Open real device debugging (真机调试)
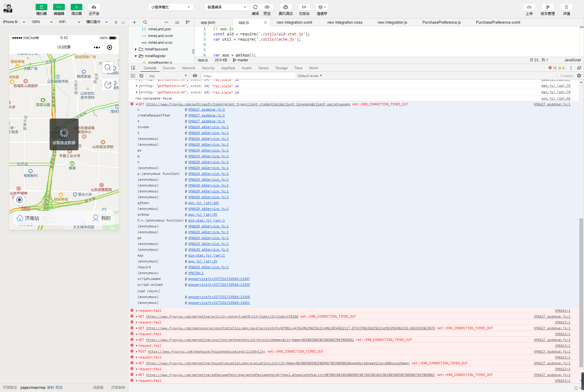The height and width of the screenshot is (392, 584). click(x=285, y=7)
